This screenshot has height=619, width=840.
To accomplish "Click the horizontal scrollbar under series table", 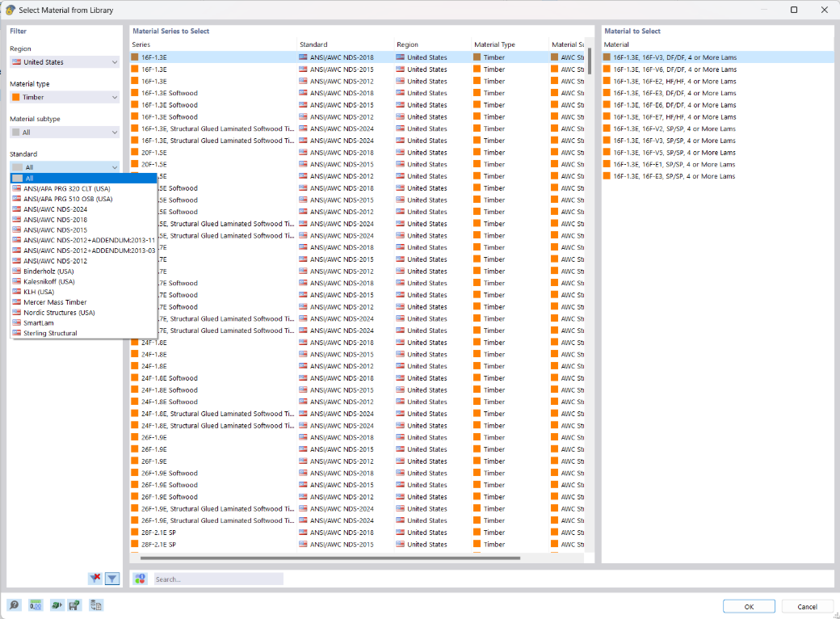I will pyautogui.click(x=330, y=558).
